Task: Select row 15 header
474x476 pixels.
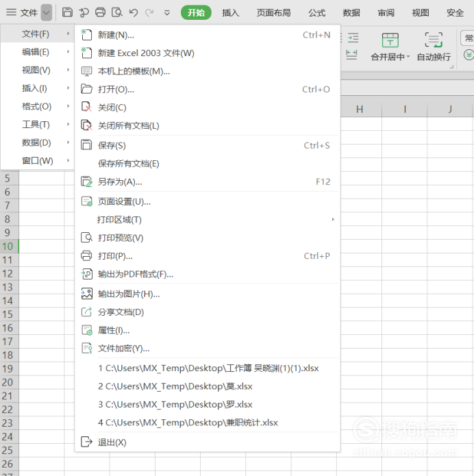Action: [8, 314]
